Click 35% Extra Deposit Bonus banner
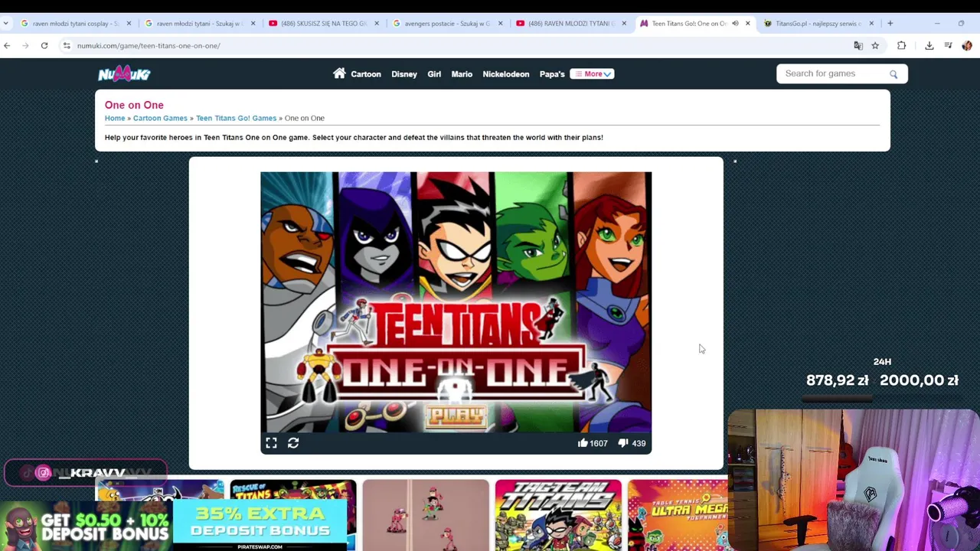Screen dimensions: 980x551 [x=260, y=525]
